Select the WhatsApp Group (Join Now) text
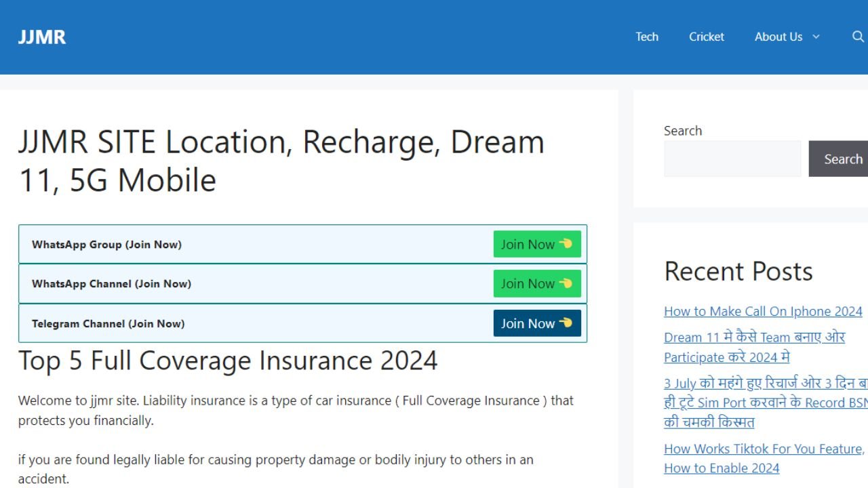868x488 pixels. coord(106,245)
